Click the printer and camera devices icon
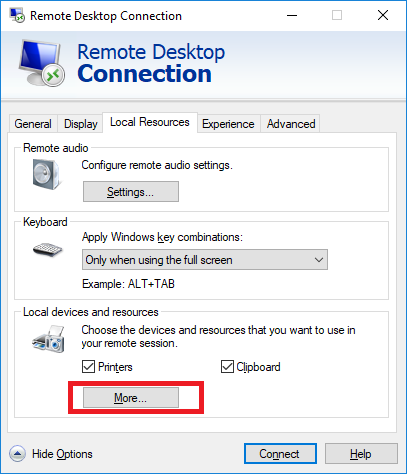This screenshot has height=474, width=407. [x=49, y=339]
